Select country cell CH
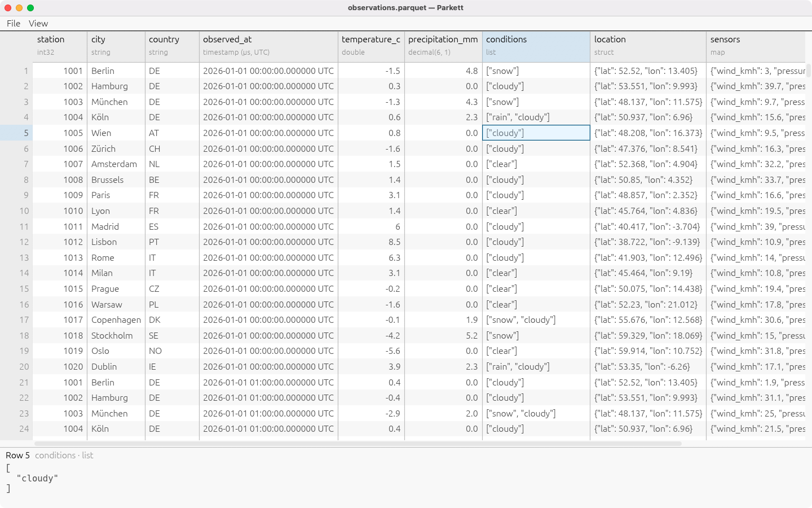812x508 pixels. click(x=172, y=149)
